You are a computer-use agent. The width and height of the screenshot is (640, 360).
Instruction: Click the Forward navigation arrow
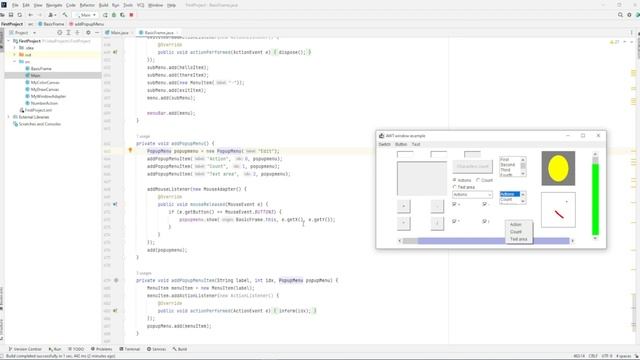pyautogui.click(x=40, y=15)
